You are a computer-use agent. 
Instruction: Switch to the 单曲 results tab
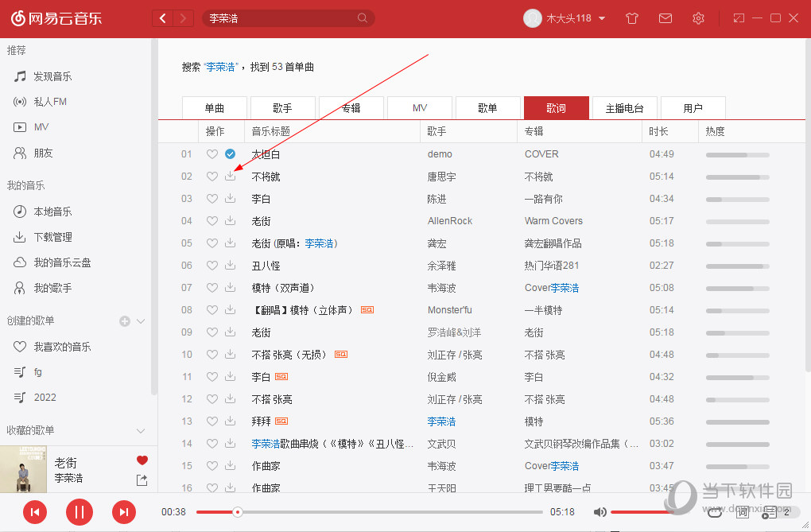214,107
